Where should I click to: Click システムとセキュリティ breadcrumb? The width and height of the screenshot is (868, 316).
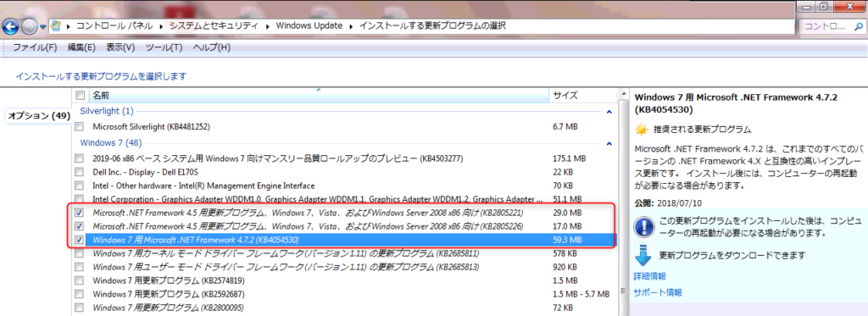(x=214, y=25)
